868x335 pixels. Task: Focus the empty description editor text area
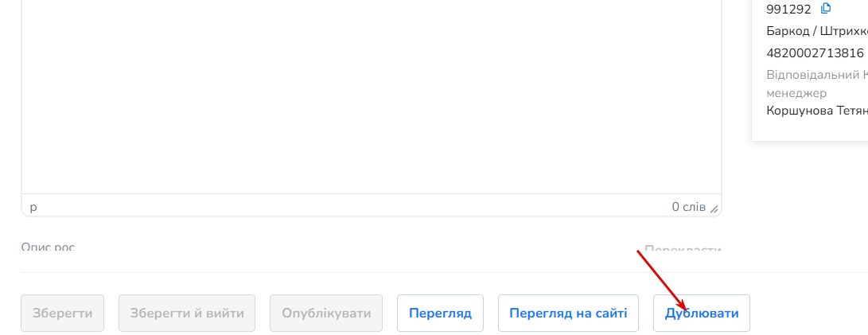(372, 96)
